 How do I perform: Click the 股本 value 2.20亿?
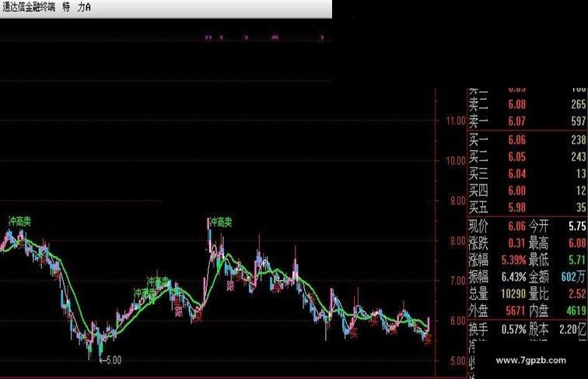coord(572,329)
